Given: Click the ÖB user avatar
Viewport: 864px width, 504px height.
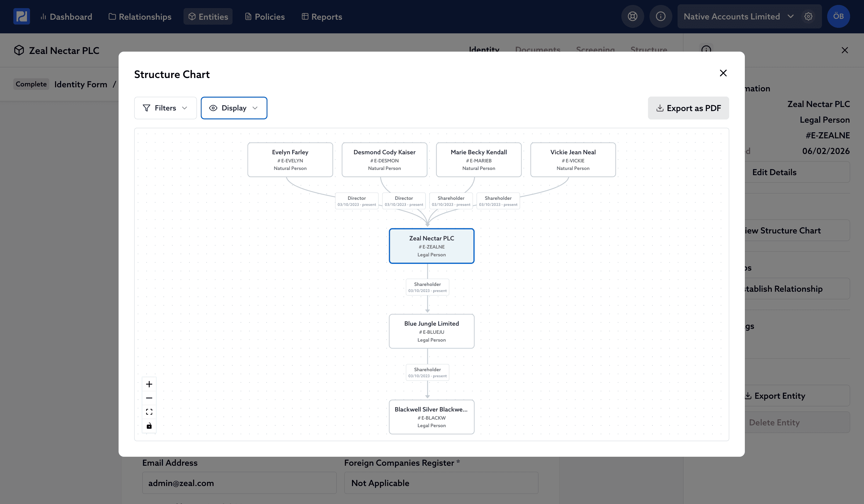Looking at the screenshot, I should (838, 17).
